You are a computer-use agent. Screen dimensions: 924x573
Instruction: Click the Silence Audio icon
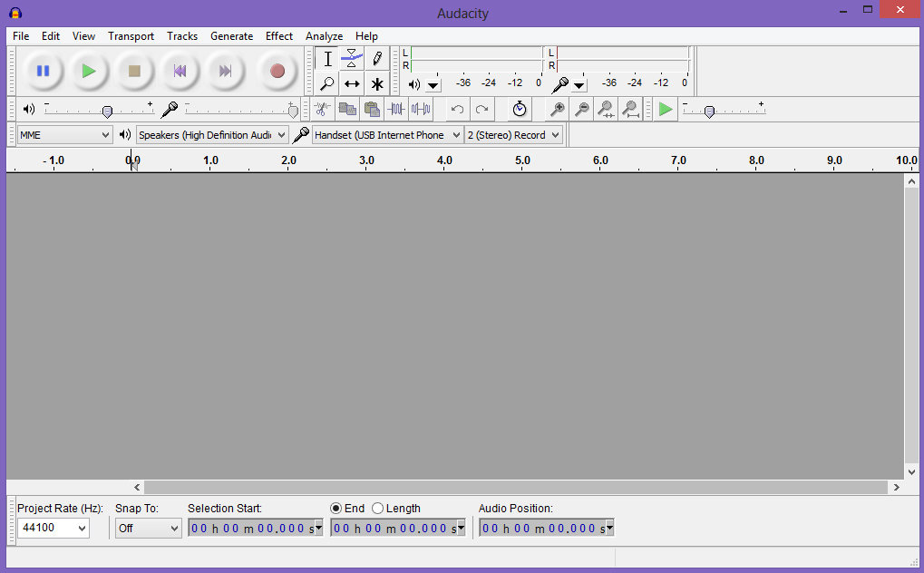coord(421,109)
